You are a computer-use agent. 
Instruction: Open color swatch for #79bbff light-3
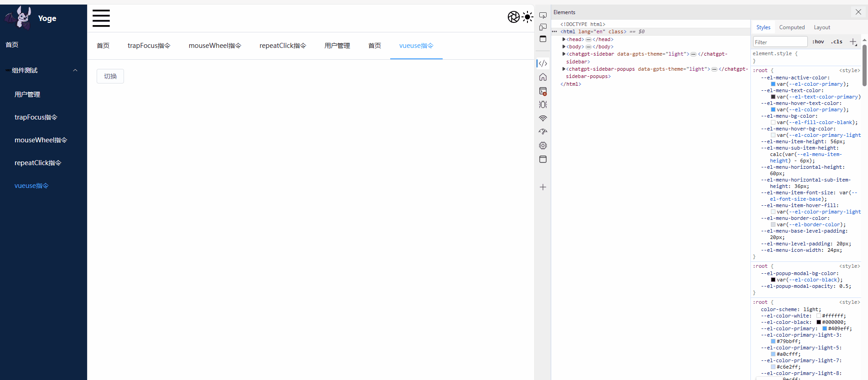point(773,342)
